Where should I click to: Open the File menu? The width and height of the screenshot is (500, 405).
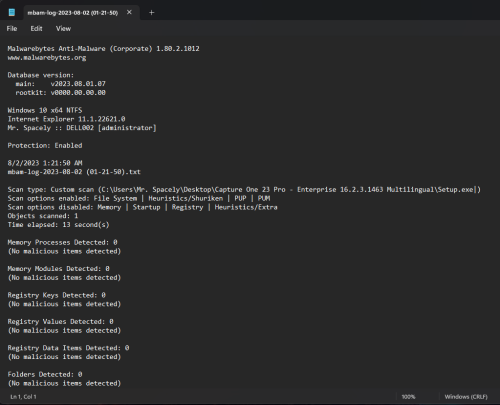(x=12, y=29)
